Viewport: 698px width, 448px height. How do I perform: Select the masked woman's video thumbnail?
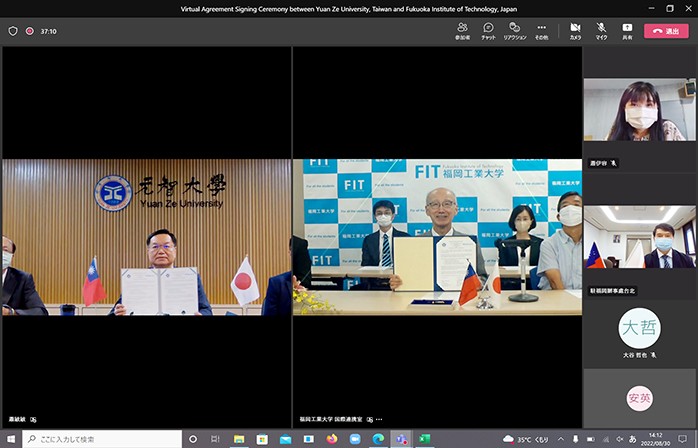coord(640,110)
